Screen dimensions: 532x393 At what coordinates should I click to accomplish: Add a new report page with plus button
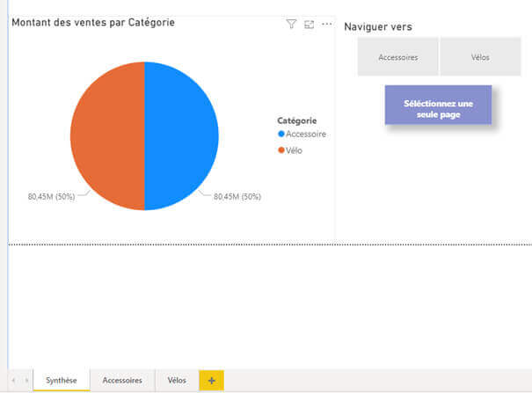[211, 381]
